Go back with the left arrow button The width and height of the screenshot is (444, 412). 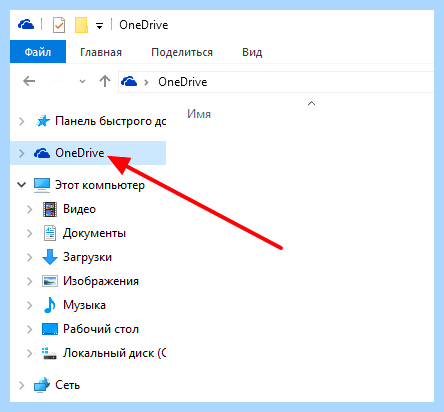pyautogui.click(x=29, y=81)
